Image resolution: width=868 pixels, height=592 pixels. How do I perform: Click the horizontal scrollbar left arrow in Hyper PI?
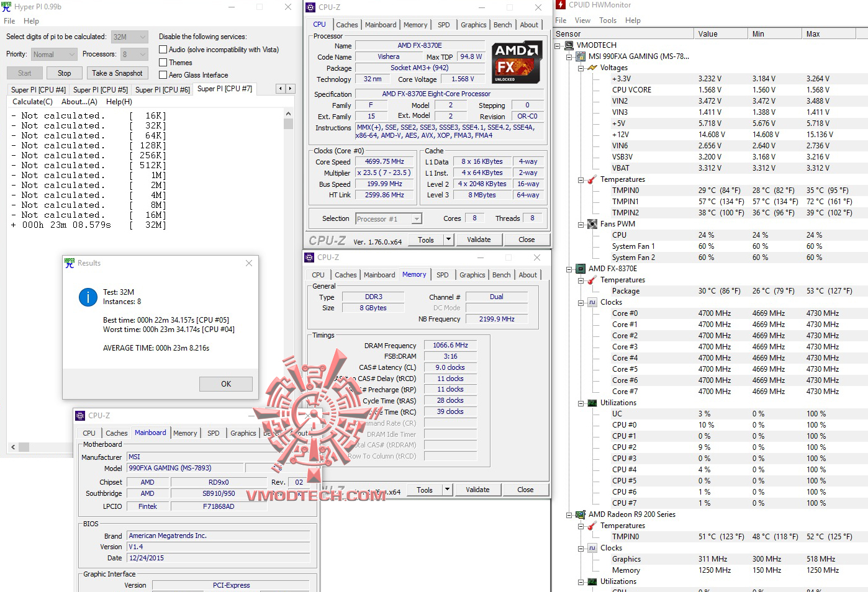(13, 447)
